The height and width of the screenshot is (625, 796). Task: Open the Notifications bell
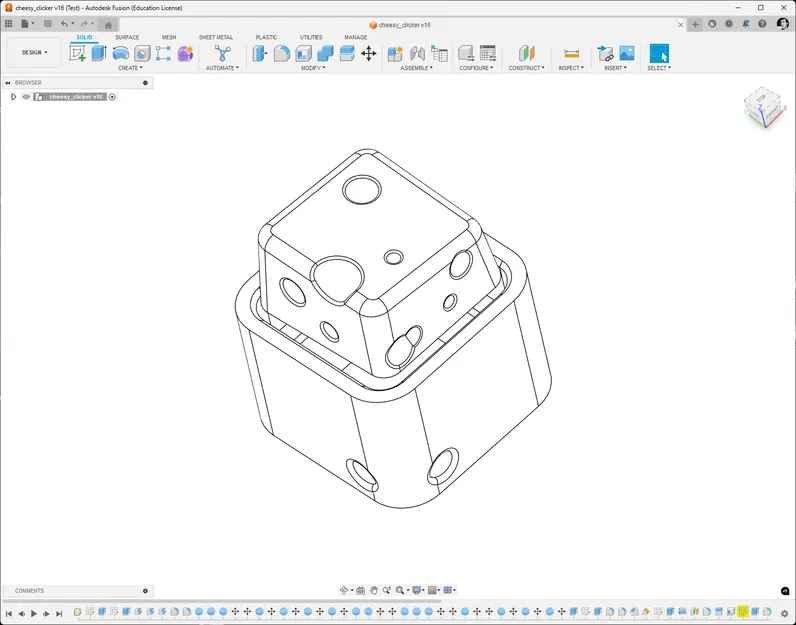(746, 24)
